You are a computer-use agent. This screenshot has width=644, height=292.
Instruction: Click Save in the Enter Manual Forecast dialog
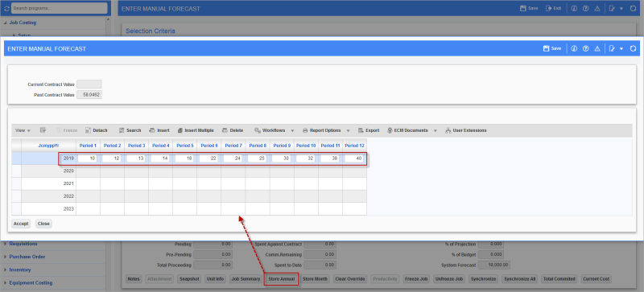click(552, 48)
